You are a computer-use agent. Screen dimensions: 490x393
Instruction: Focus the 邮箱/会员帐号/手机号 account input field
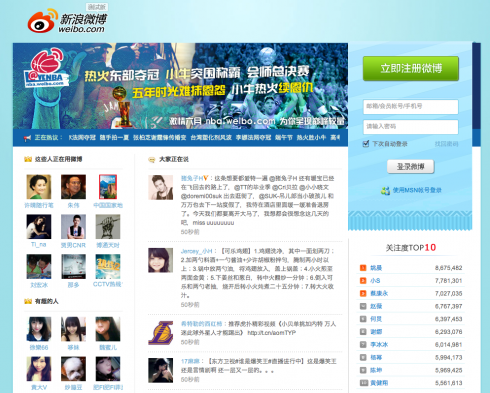pos(411,107)
